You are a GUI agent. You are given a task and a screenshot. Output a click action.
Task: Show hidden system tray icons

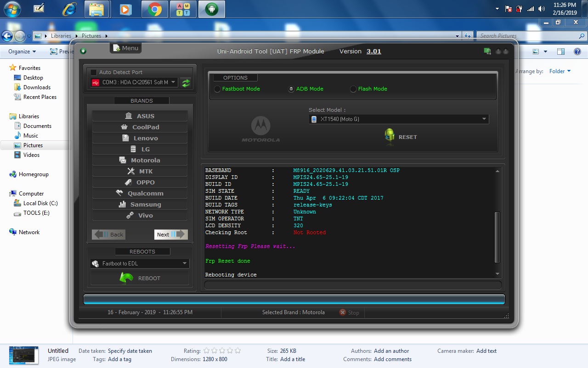497,9
